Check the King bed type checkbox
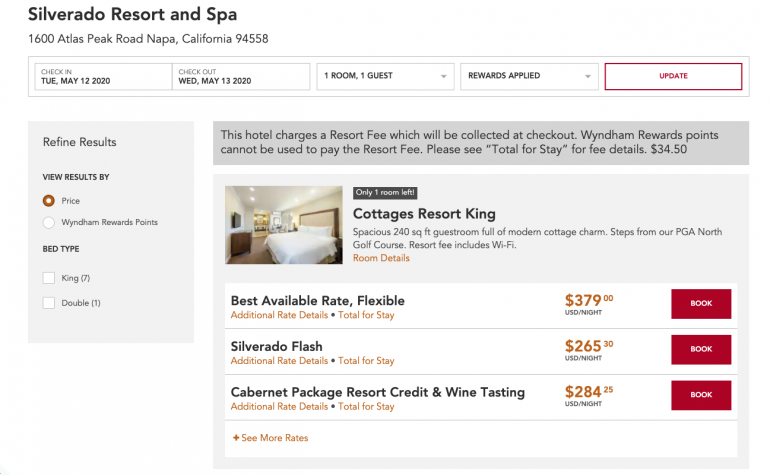770x475 pixels. pos(49,278)
